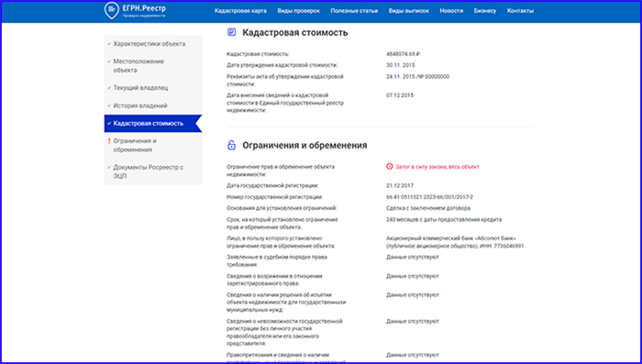Click registration number 66:41:0511021:2323-66/001/2017-2
The width and height of the screenshot is (642, 364).
click(x=429, y=197)
